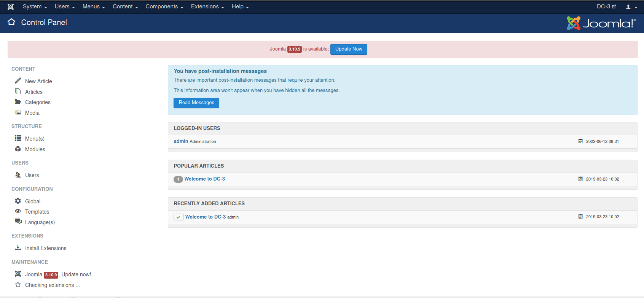The image size is (644, 298).
Task: Click the calendar icon in the admin row
Action: pyautogui.click(x=580, y=141)
